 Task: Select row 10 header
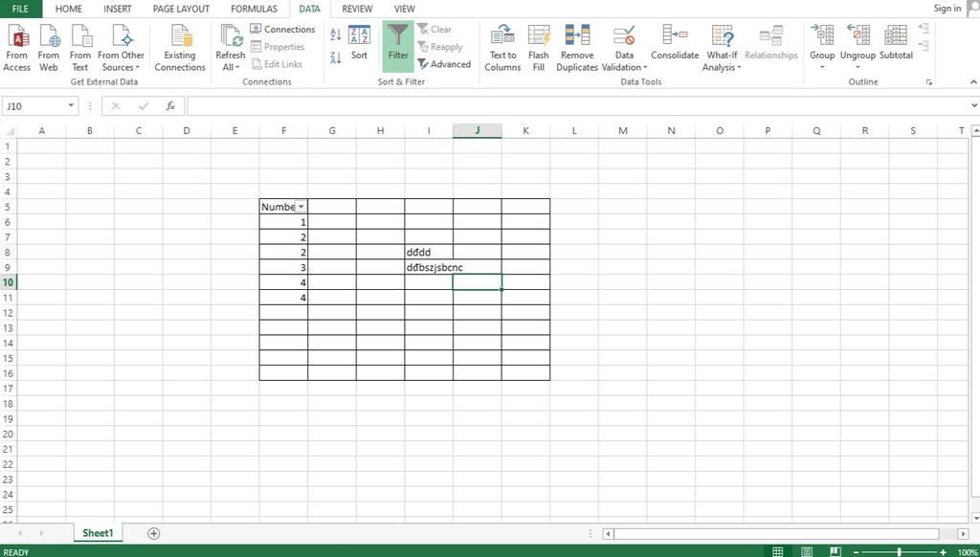[x=8, y=282]
